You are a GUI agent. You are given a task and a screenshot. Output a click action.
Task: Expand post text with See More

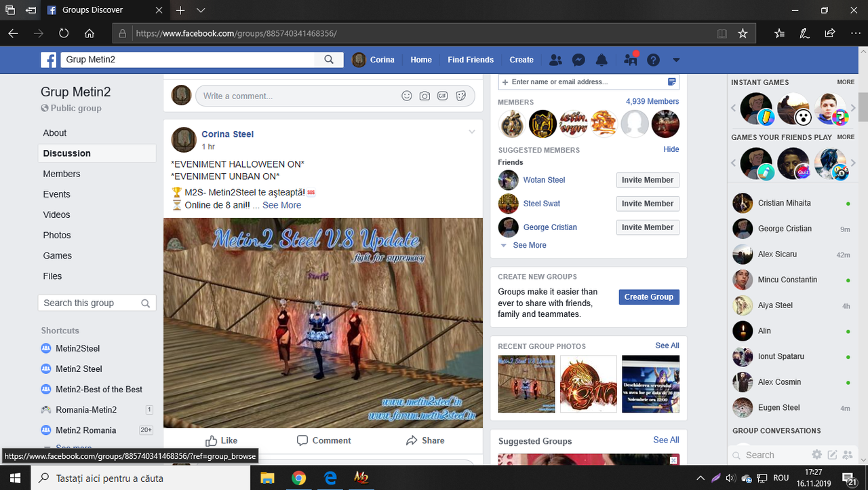282,205
